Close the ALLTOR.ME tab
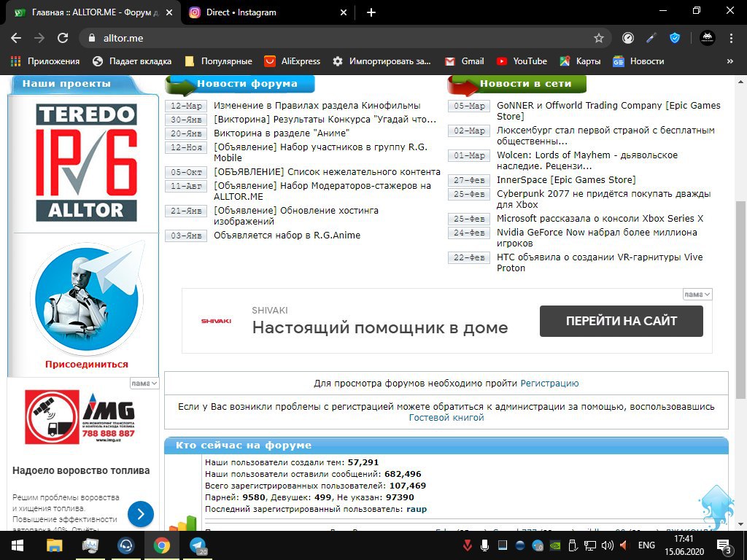The image size is (747, 560). pos(169,13)
